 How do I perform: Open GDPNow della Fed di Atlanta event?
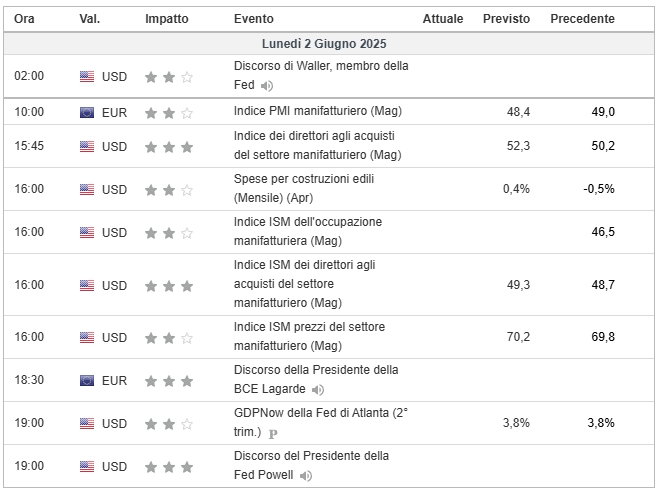(321, 422)
